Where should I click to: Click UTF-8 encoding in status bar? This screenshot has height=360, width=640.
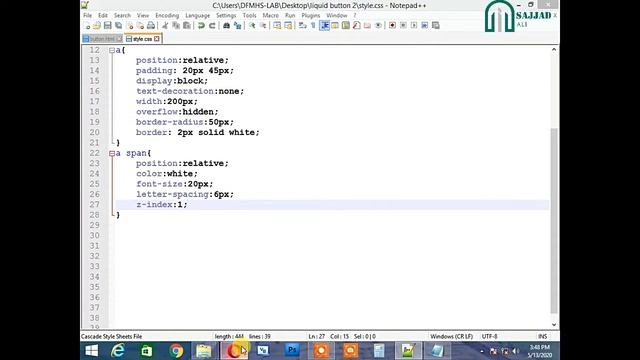coord(489,336)
